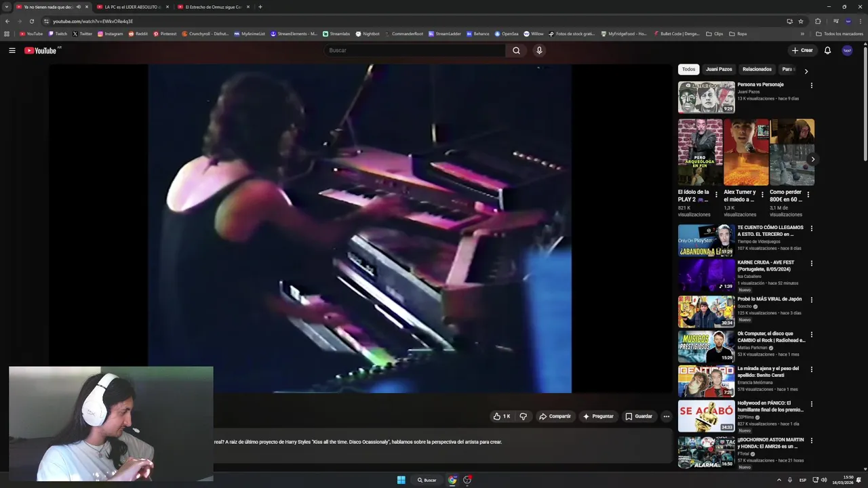Click the YouTube search input field
868x488 pixels.
(414, 50)
